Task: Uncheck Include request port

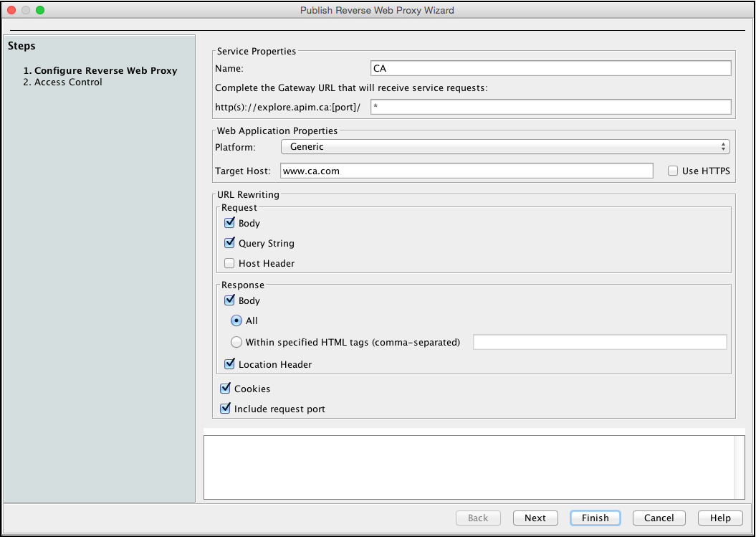Action: tap(225, 408)
